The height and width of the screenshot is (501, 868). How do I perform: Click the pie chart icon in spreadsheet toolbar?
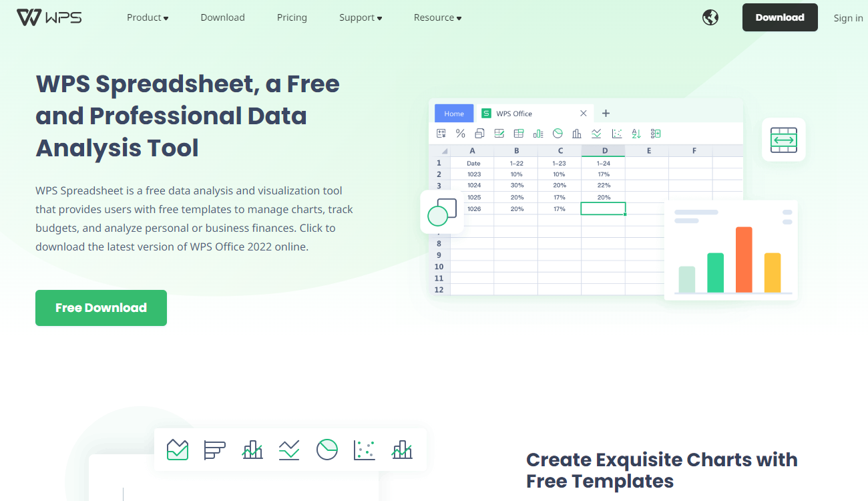coord(558,134)
